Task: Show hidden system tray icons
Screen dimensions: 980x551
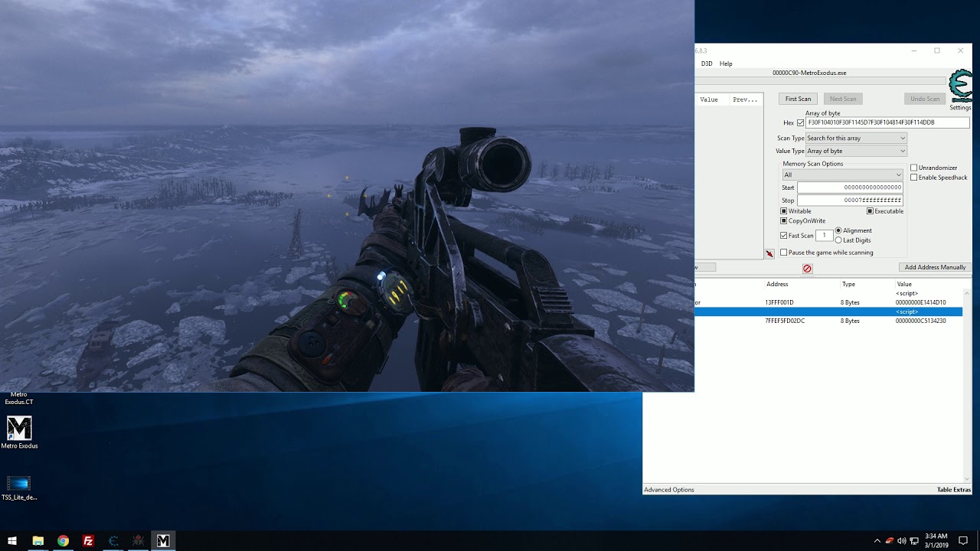Action: [877, 541]
